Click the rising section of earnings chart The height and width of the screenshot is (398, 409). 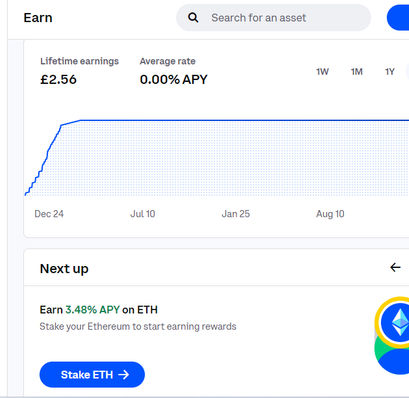pyautogui.click(x=45, y=158)
